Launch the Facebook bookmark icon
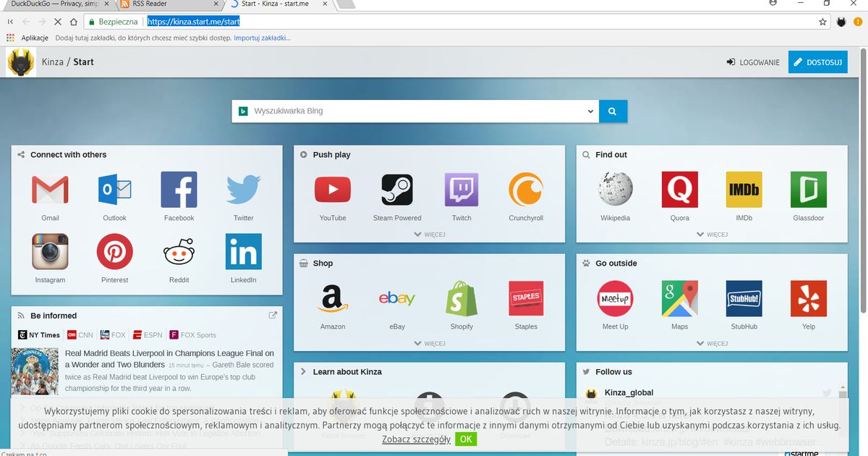The width and height of the screenshot is (868, 456). [x=179, y=190]
